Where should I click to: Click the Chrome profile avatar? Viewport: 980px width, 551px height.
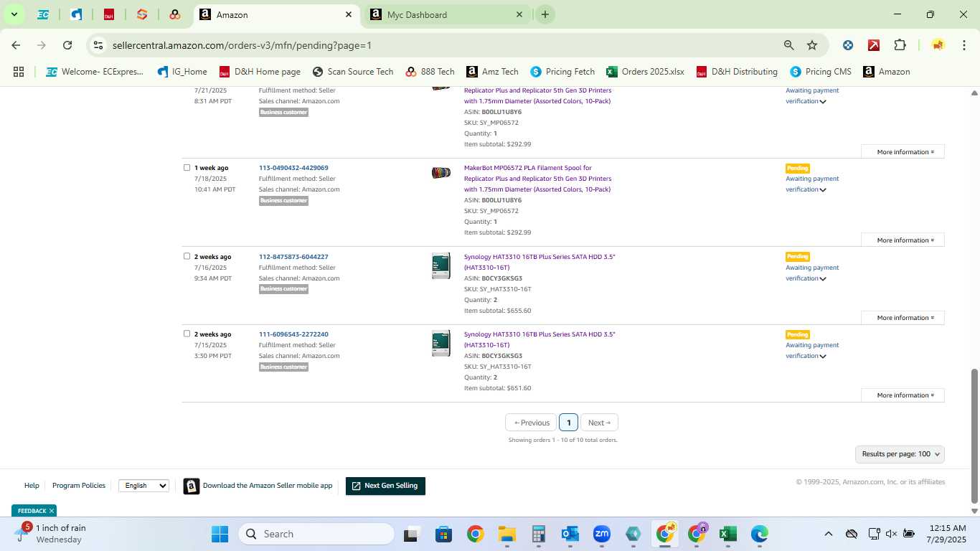coord(938,45)
